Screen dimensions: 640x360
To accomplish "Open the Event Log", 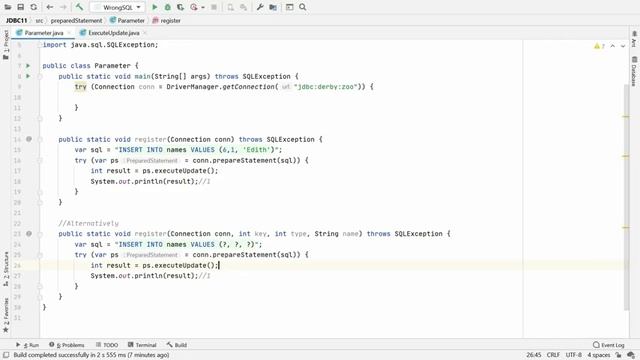I will (x=609, y=345).
